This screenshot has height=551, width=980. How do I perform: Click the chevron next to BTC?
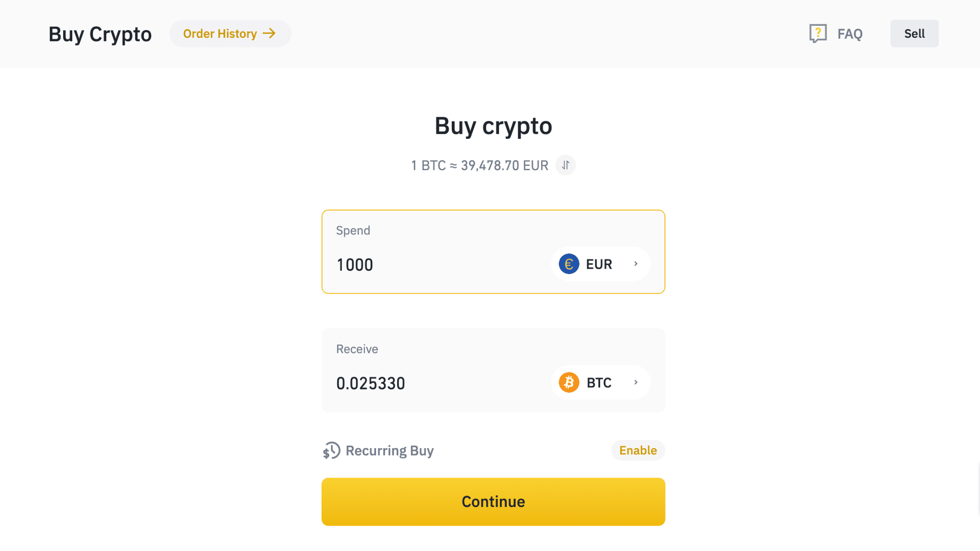click(635, 382)
